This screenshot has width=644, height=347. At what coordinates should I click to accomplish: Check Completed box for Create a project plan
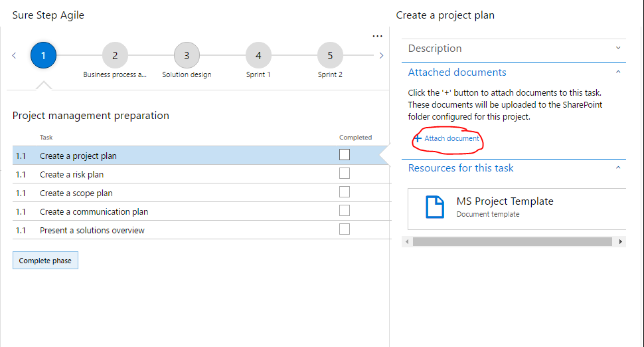[x=345, y=155]
